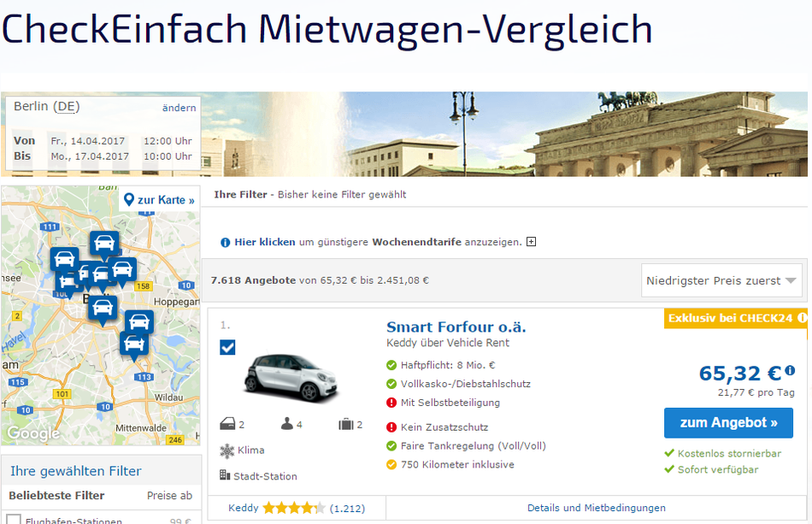Viewport: 812px width, 524px height.
Task: Click the red warning icon at 'Kein Zusatzschutz'
Action: 391,427
